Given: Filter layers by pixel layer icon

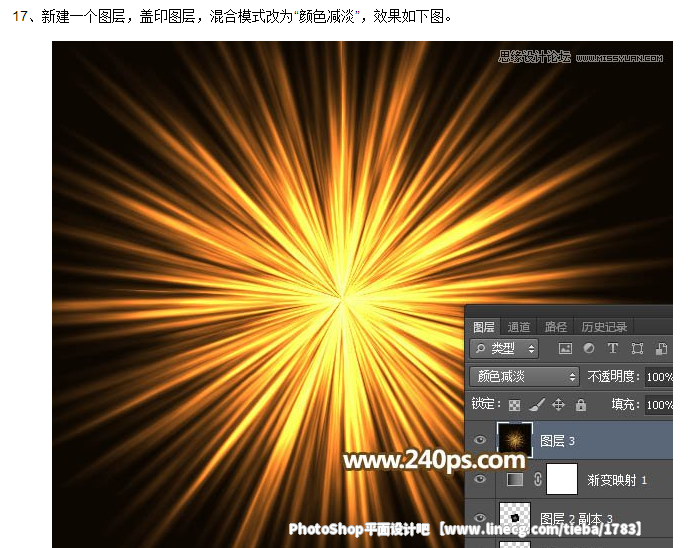Looking at the screenshot, I should (565, 348).
